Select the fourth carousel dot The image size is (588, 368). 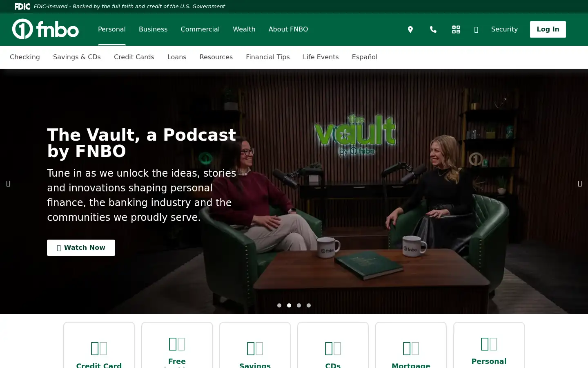309,305
